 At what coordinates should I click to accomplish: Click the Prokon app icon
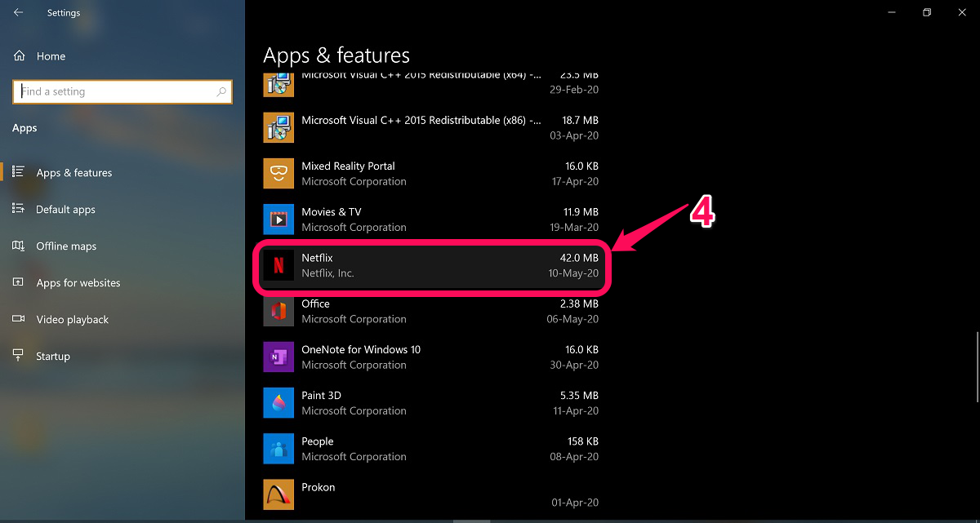278,494
